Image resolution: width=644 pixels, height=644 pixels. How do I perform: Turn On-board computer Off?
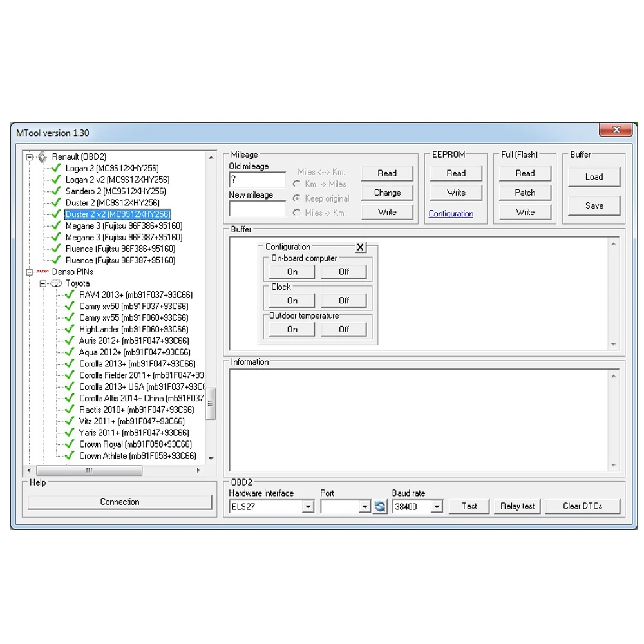[344, 272]
